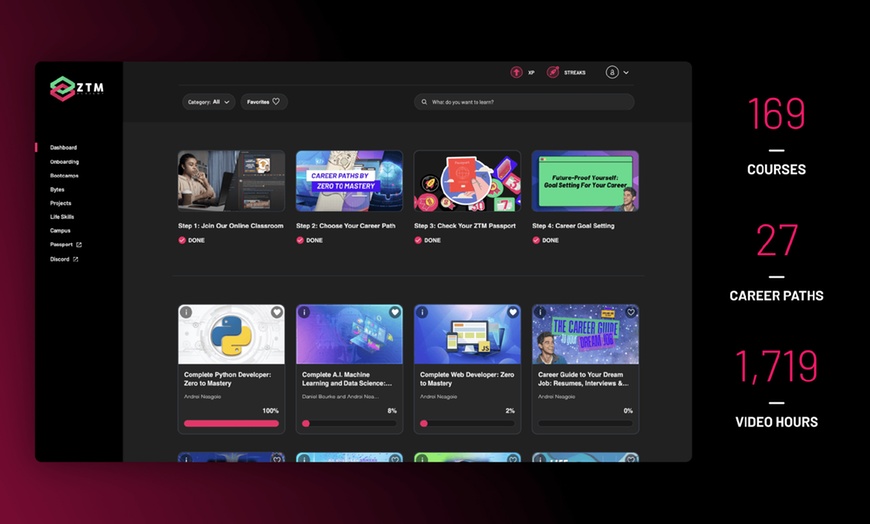Click the Machine Learning 8% progress bar
The width and height of the screenshot is (870, 524).
(350, 424)
